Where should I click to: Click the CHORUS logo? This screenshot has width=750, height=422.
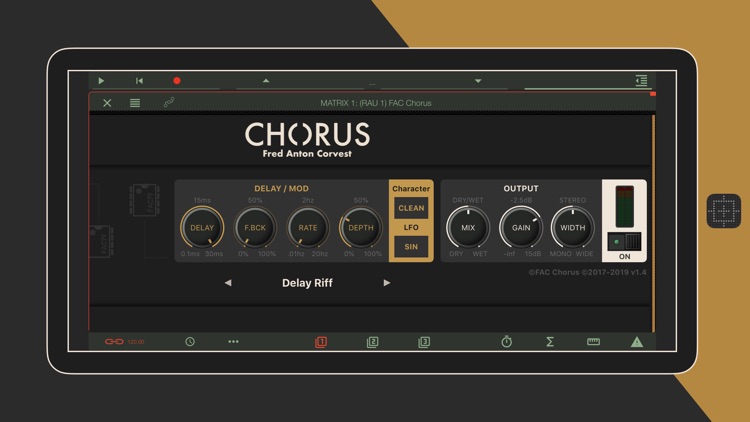coord(307,134)
